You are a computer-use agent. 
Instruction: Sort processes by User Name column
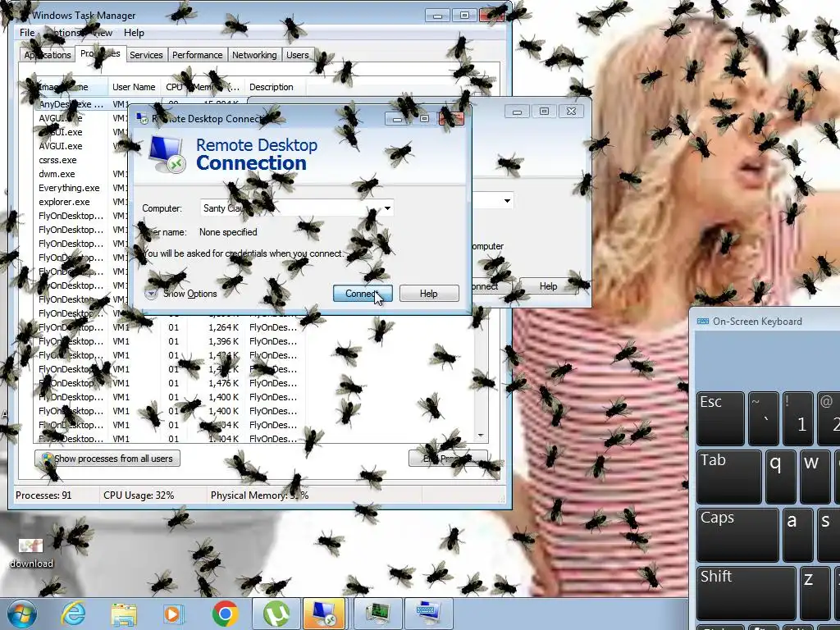134,87
